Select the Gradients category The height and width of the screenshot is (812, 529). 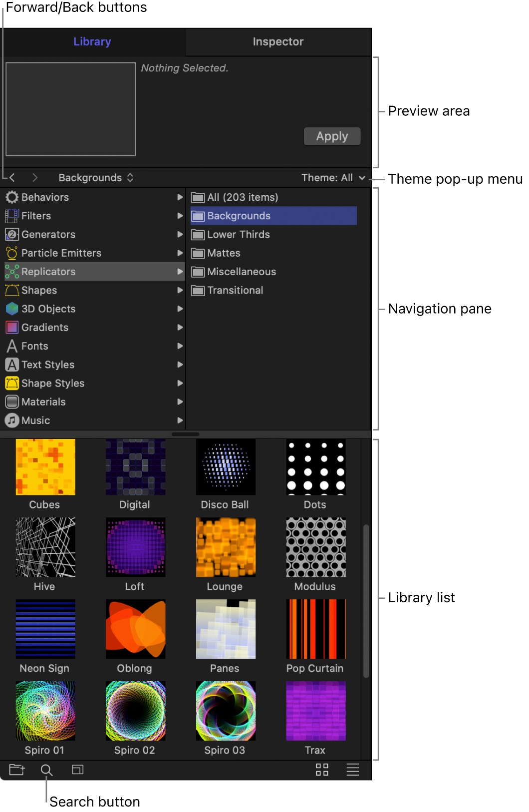click(45, 328)
